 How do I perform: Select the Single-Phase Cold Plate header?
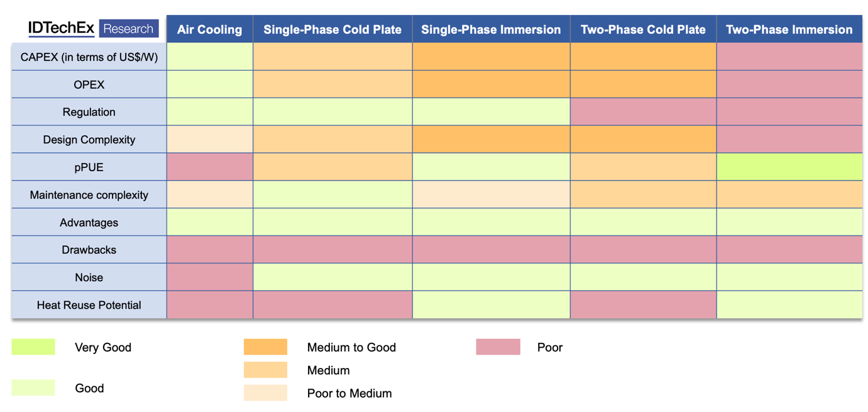pos(332,30)
